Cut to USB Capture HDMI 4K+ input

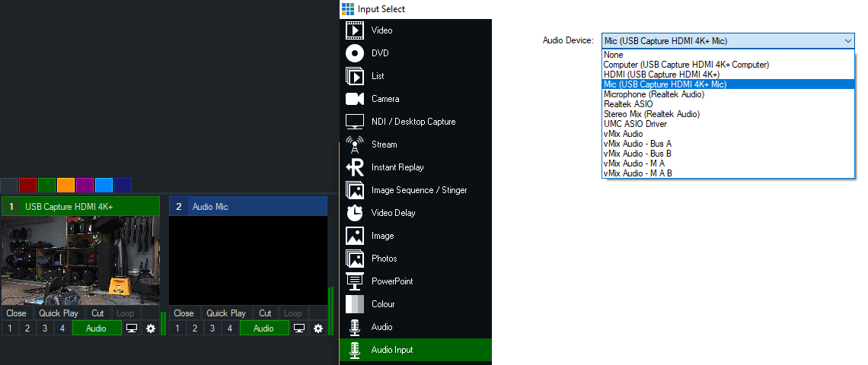(98, 313)
